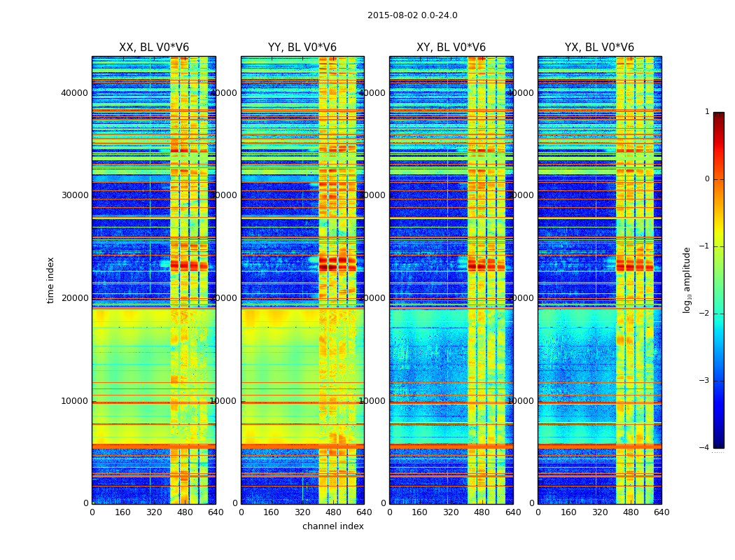The width and height of the screenshot is (735, 560).
Task: Click the figure title 2015-08-02 0.0-24.0
Action: coord(412,15)
